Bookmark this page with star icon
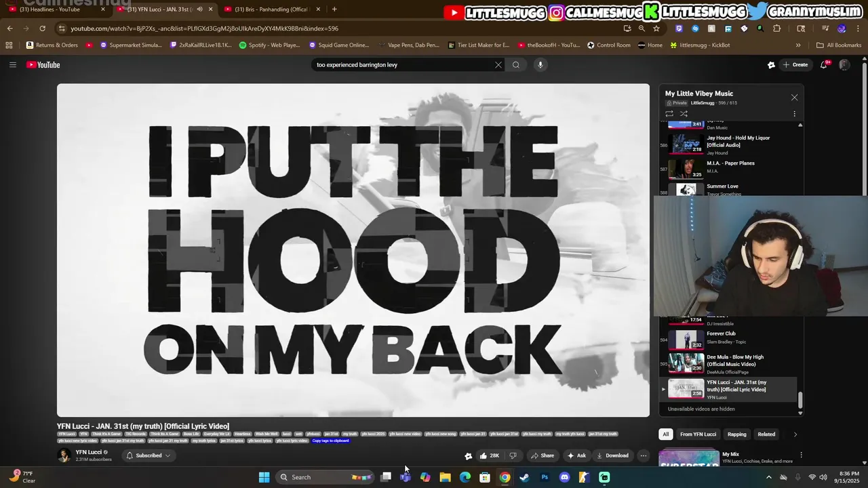868x488 pixels. click(x=656, y=28)
